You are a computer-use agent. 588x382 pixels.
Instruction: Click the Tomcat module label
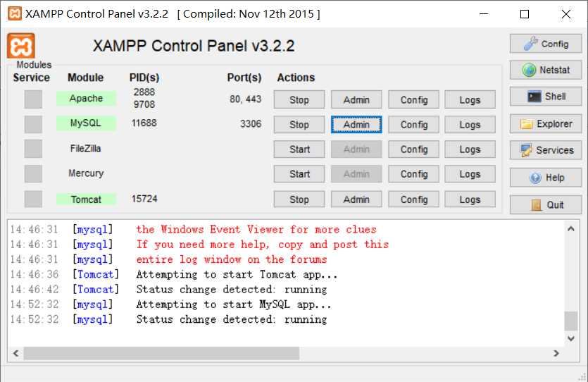[86, 199]
